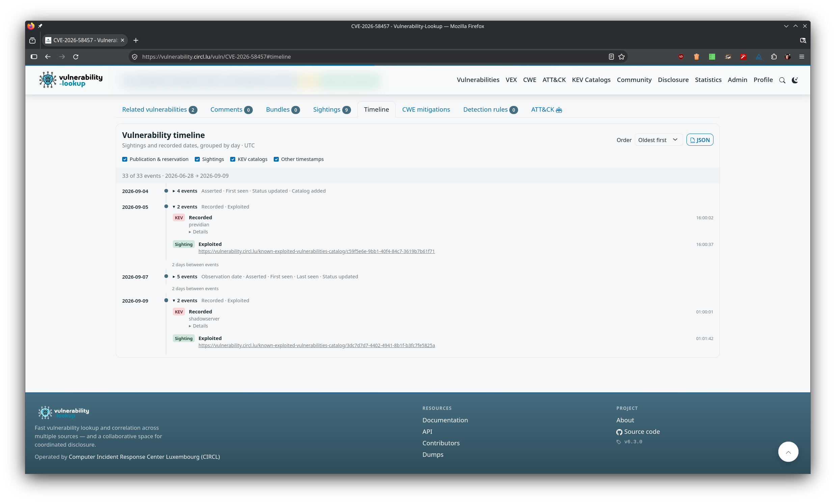This screenshot has height=504, width=836.
Task: Toggle dark mode moon icon
Action: click(x=794, y=80)
